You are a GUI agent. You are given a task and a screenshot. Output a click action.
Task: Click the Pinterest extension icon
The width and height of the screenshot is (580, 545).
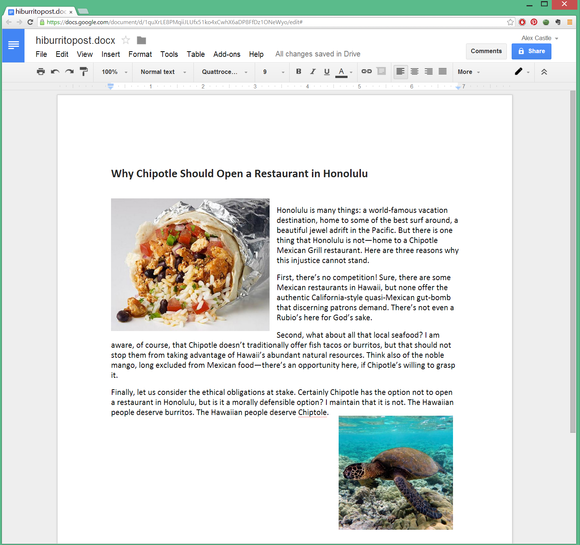pos(534,22)
